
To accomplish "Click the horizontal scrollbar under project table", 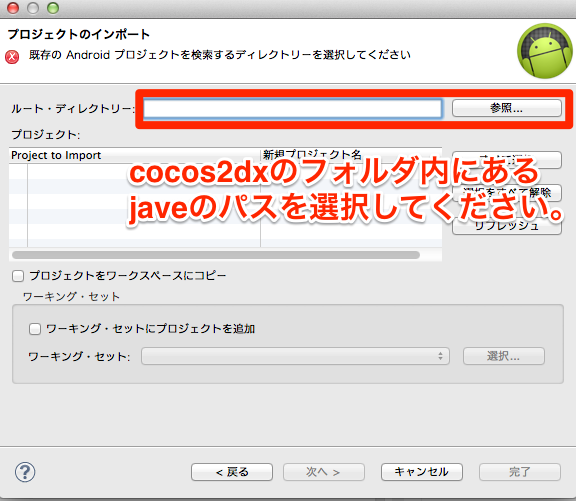I will pos(216,255).
